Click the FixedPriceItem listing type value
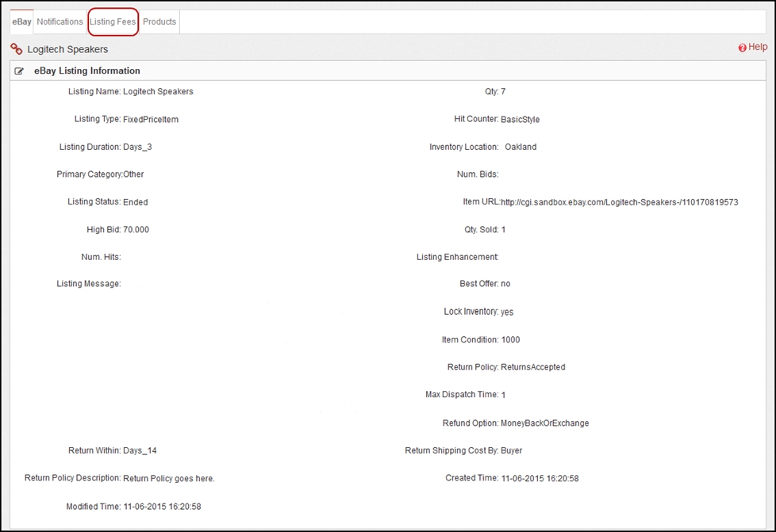Viewport: 776px width, 532px height. (151, 119)
